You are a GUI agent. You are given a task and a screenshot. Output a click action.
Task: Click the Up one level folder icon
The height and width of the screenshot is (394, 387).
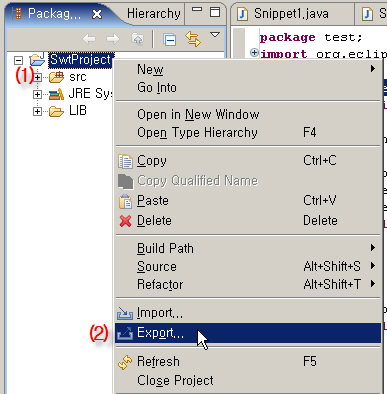[138, 39]
